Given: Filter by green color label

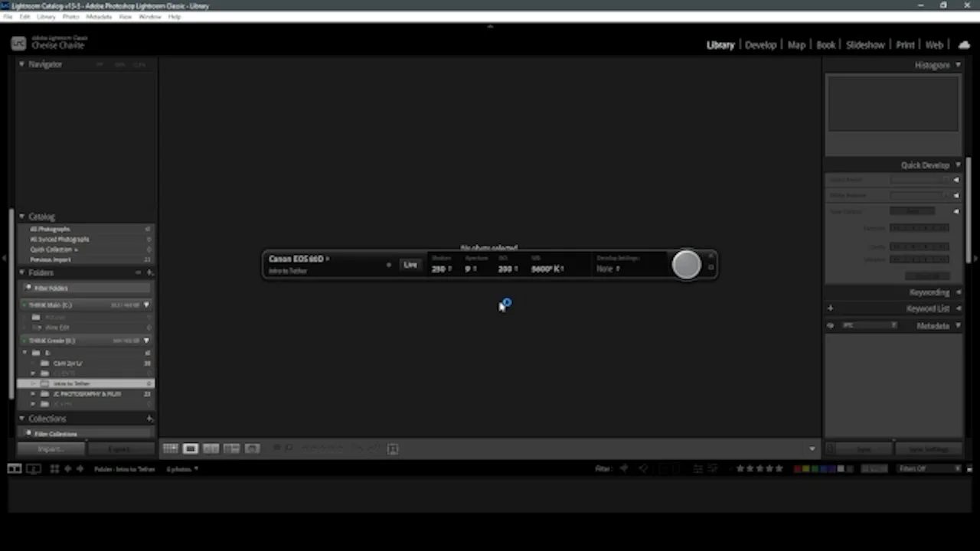Looking at the screenshot, I should tap(815, 468).
